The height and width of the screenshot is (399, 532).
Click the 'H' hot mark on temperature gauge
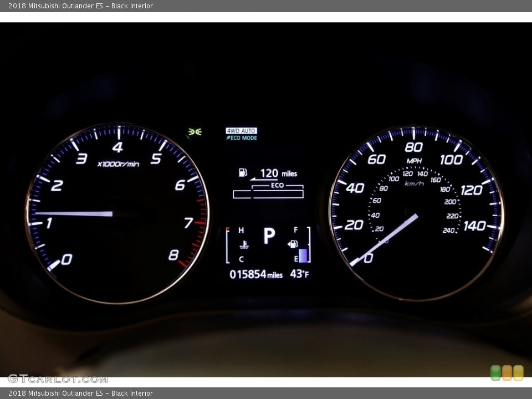point(241,231)
